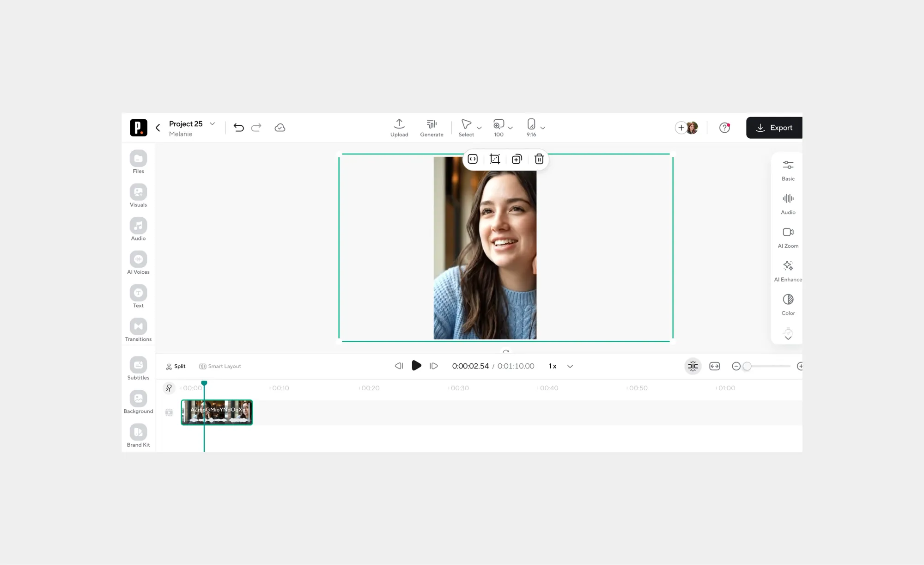The height and width of the screenshot is (565, 924).
Task: Toggle fit timeline to width button
Action: (714, 366)
